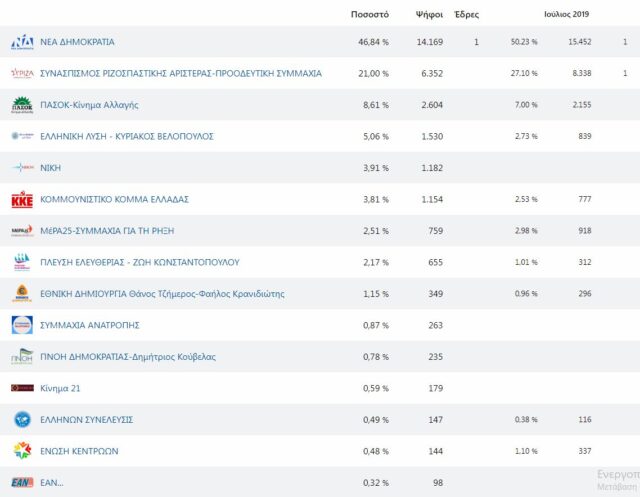Open the ΠΑΣΟΚ-Κίνημα Αλλαγής link
Image resolution: width=640 pixels, height=497 pixels.
point(89,105)
